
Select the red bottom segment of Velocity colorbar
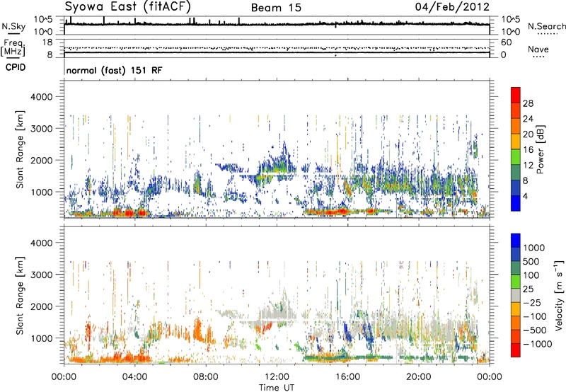click(516, 350)
